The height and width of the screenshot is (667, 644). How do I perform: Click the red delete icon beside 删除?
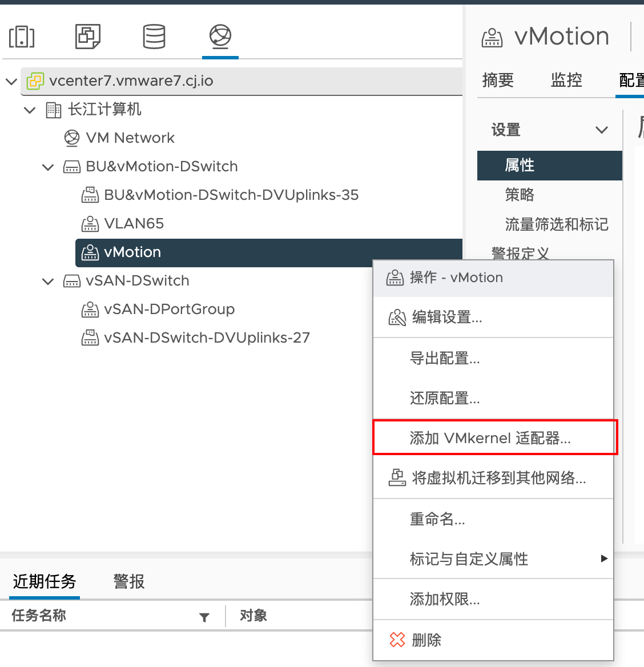point(397,640)
